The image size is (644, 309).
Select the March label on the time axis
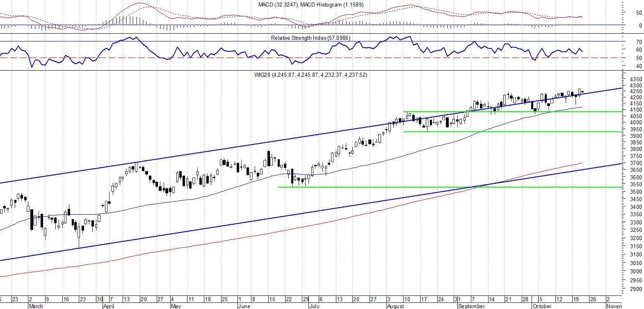(36, 306)
